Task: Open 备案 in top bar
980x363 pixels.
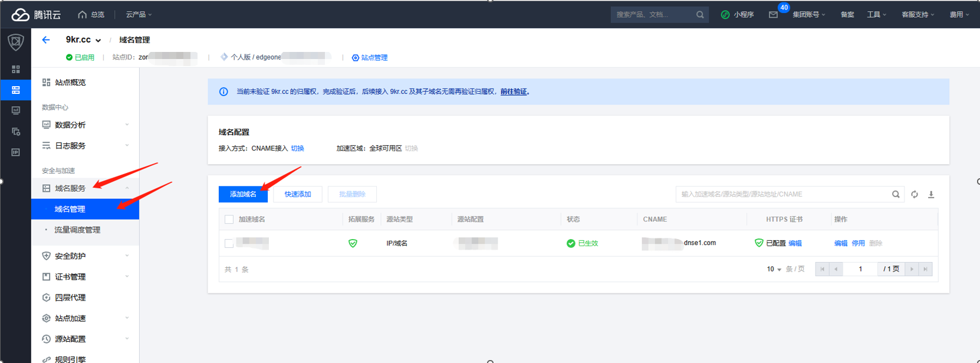Action: click(847, 14)
